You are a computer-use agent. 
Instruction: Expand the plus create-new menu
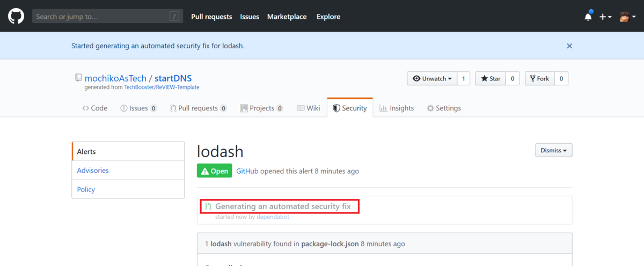605,17
